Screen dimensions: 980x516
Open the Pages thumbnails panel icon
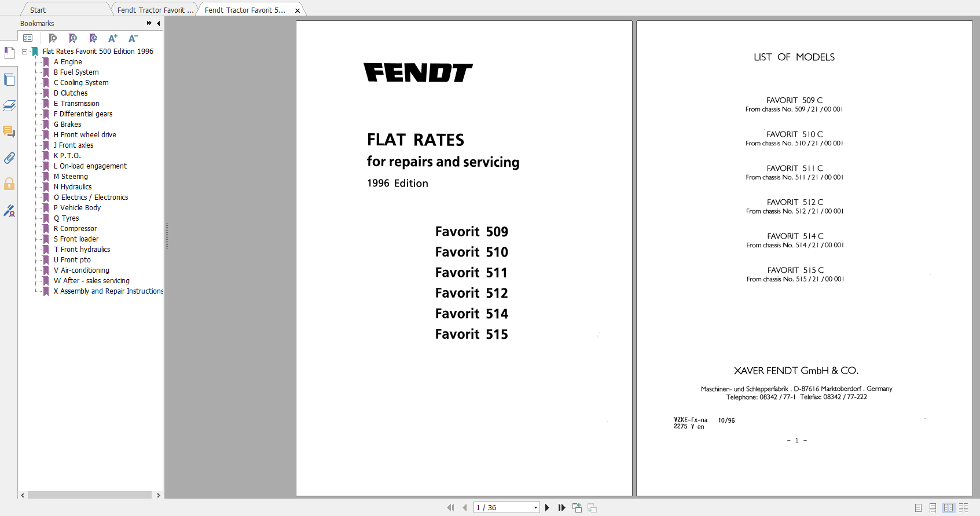(9, 79)
